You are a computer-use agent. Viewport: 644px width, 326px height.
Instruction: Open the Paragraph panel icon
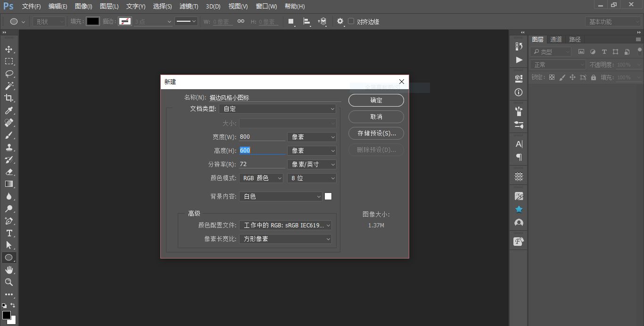pos(519,157)
